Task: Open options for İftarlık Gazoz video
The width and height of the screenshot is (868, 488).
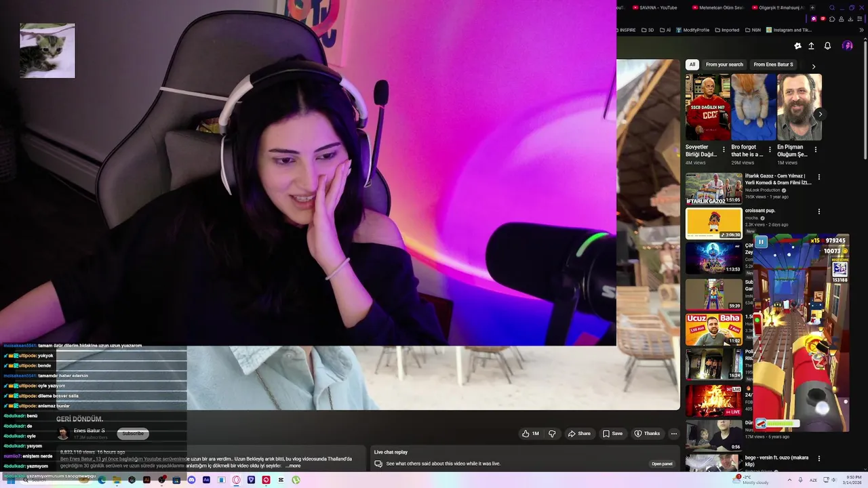Action: [819, 177]
